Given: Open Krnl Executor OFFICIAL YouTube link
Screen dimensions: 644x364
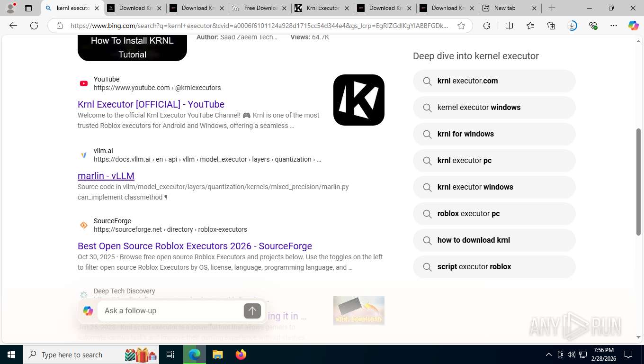Looking at the screenshot, I should pyautogui.click(x=151, y=104).
